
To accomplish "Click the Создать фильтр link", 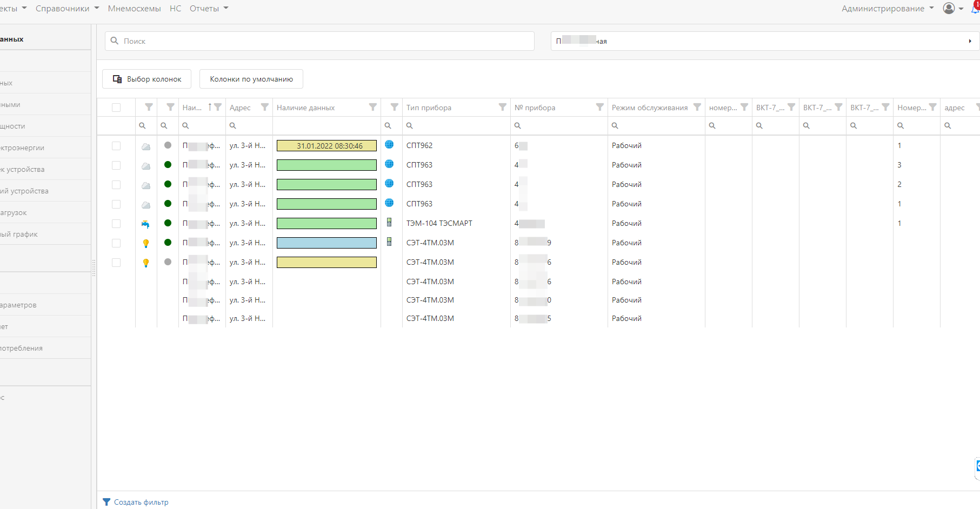I will point(141,502).
